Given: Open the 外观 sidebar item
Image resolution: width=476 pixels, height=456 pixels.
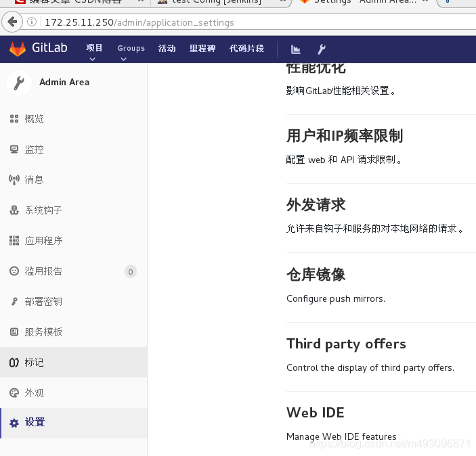Looking at the screenshot, I should pos(73,393).
